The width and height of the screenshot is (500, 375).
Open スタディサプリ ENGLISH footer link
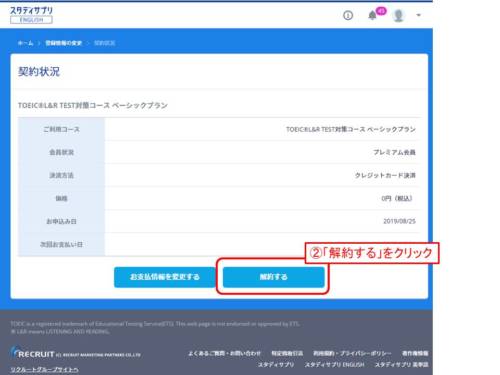click(x=334, y=365)
